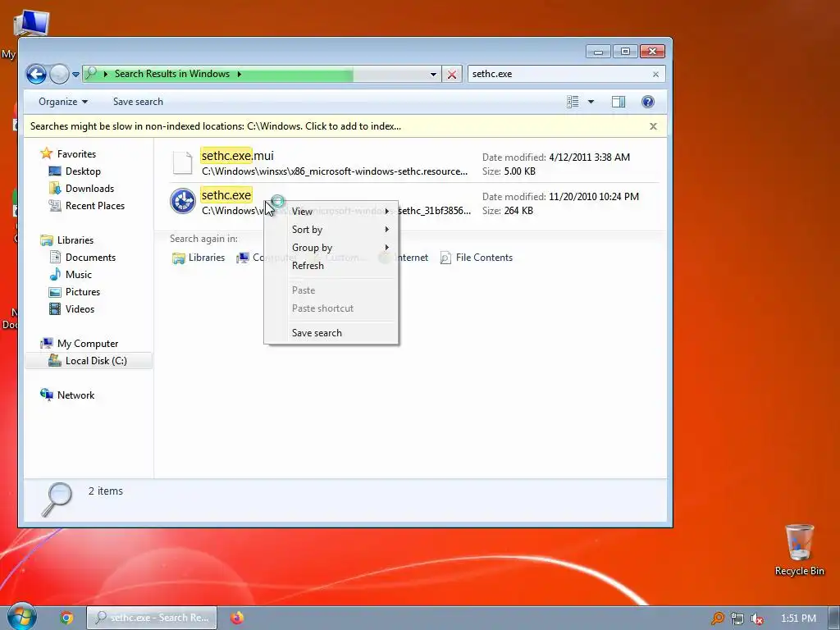
Task: Open the View submenu in context menu
Action: point(340,211)
